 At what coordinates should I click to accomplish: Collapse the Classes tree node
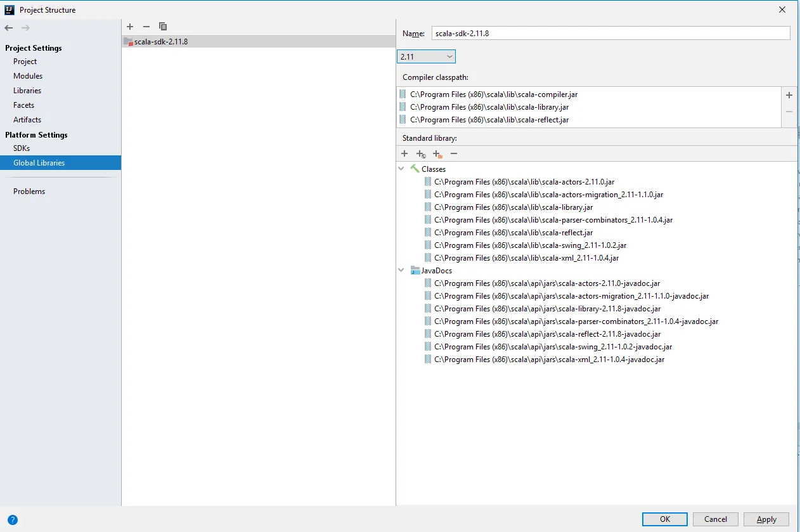click(x=401, y=169)
